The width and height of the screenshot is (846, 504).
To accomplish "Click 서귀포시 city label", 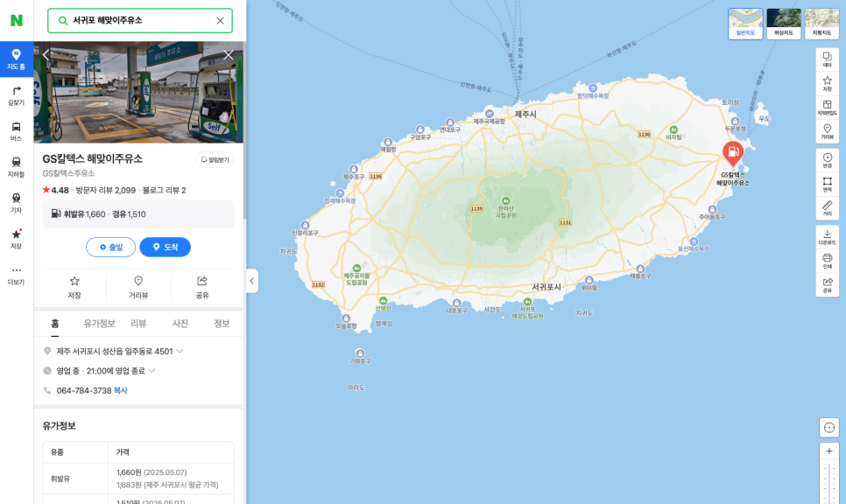I will (546, 287).
